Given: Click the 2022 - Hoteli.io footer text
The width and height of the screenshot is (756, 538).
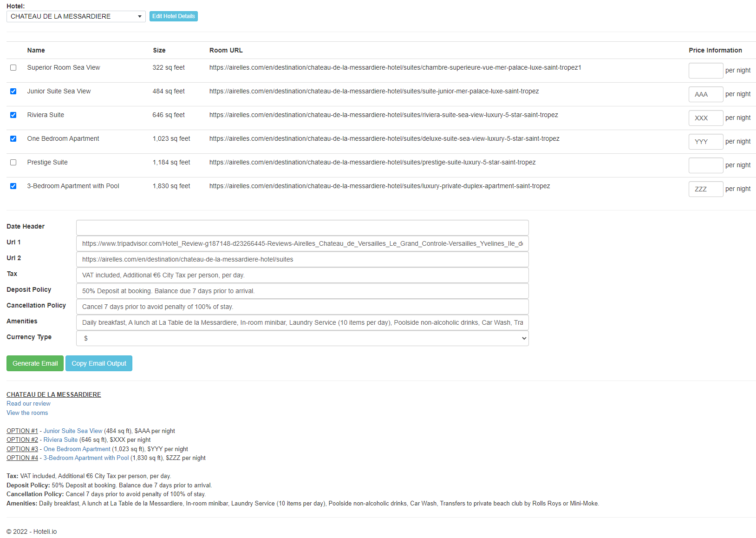Looking at the screenshot, I should 32,532.
